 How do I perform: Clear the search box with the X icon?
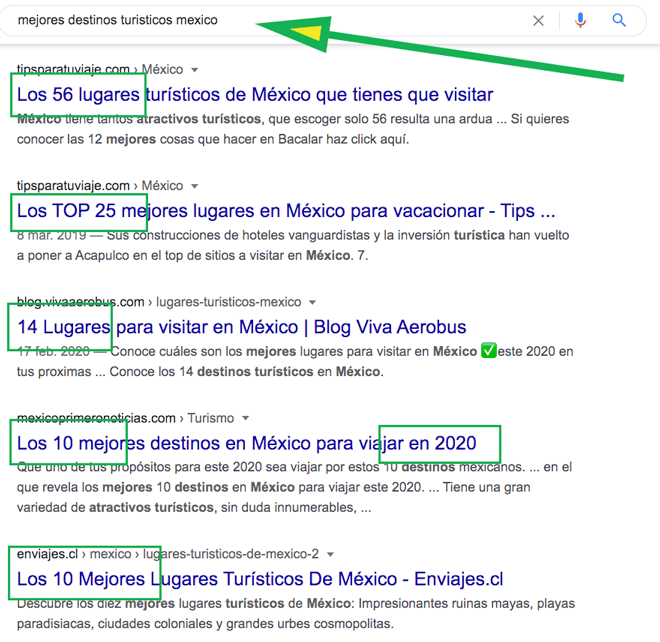[x=538, y=21]
